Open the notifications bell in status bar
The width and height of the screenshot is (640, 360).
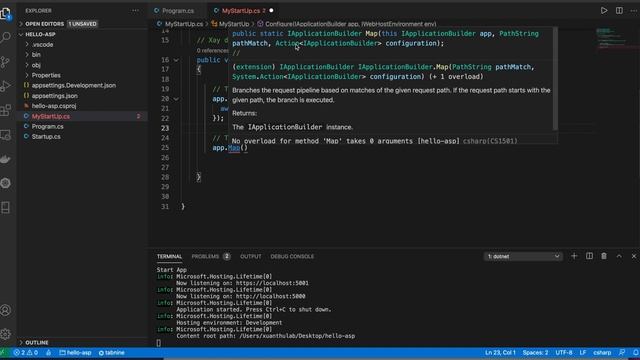tap(636, 353)
